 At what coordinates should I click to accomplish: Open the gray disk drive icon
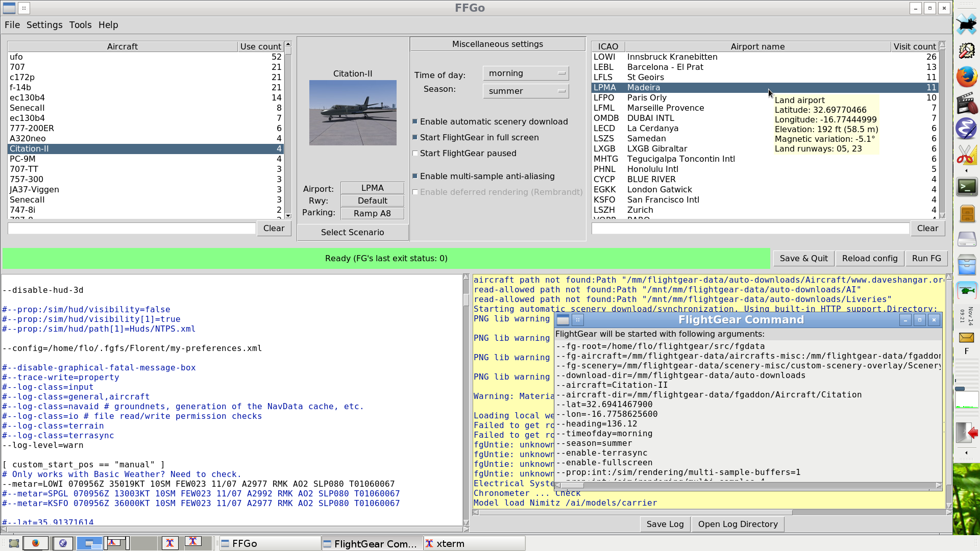point(967,239)
